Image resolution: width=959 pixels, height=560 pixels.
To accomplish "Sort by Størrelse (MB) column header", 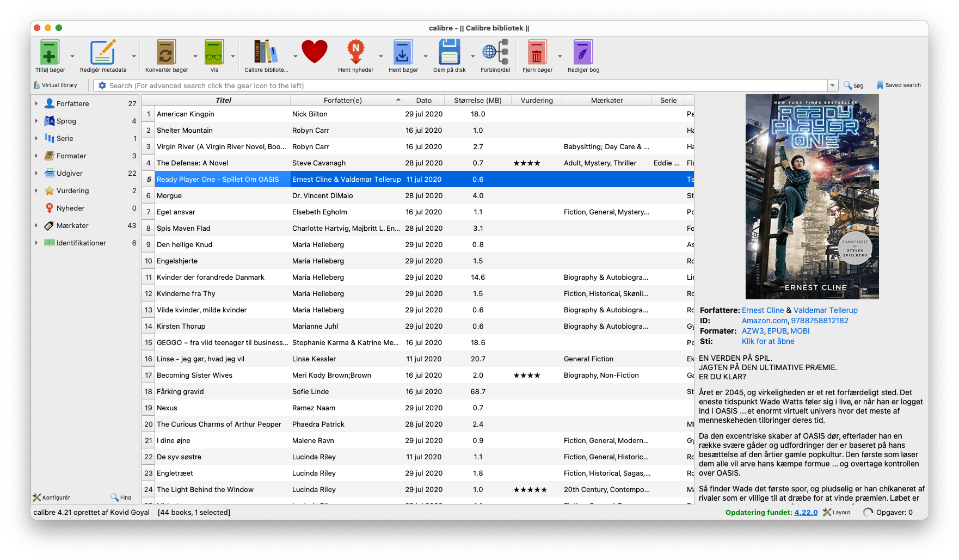I will tap(478, 100).
